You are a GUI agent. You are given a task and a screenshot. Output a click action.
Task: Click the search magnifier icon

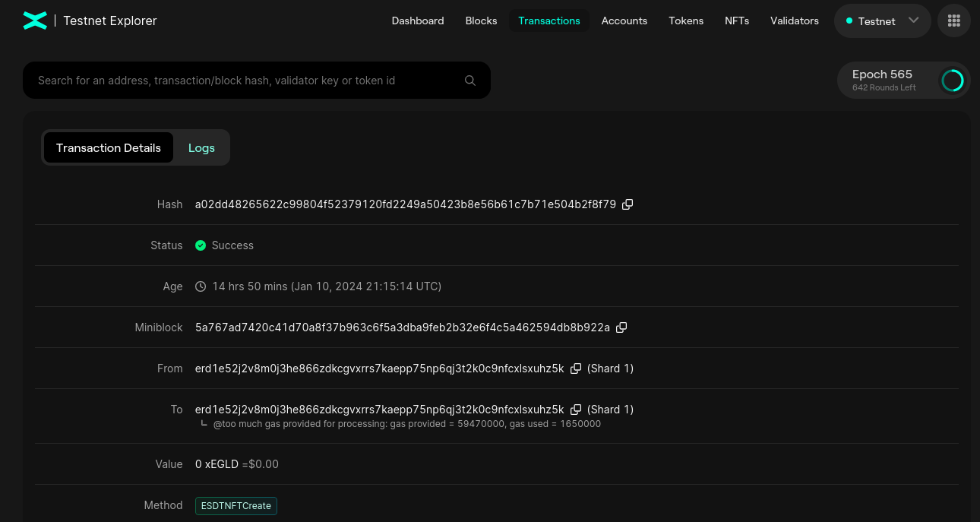coord(470,81)
